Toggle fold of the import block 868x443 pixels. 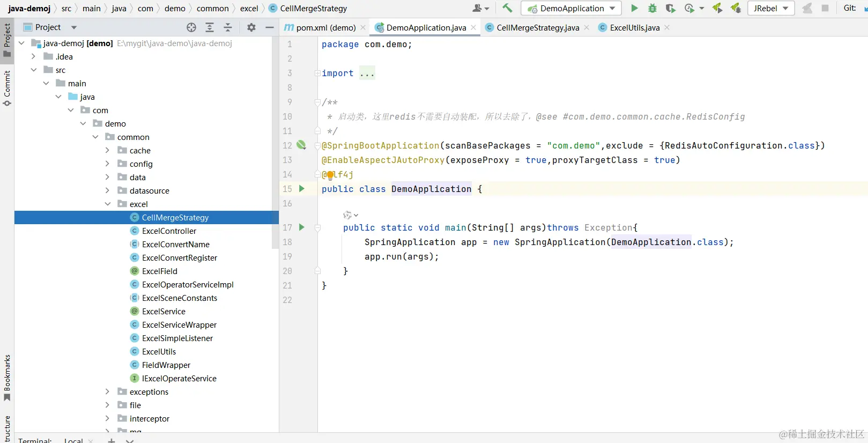coord(317,73)
